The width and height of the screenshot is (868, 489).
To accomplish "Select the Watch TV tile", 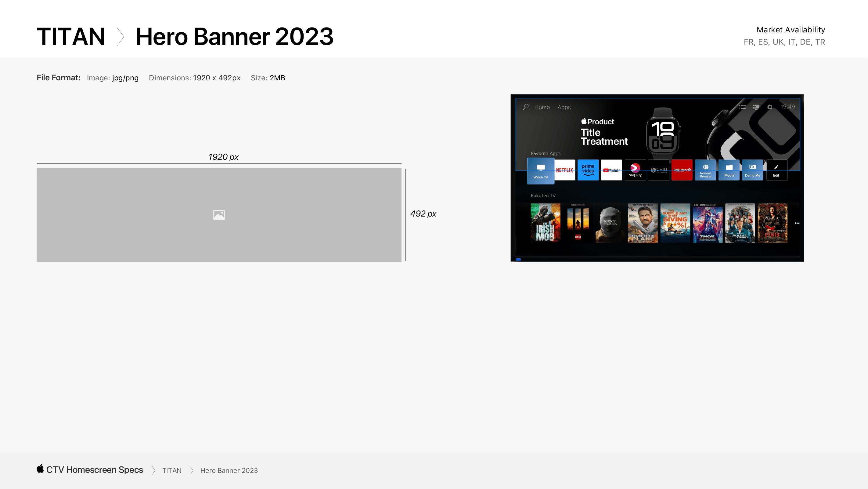I will click(x=540, y=171).
